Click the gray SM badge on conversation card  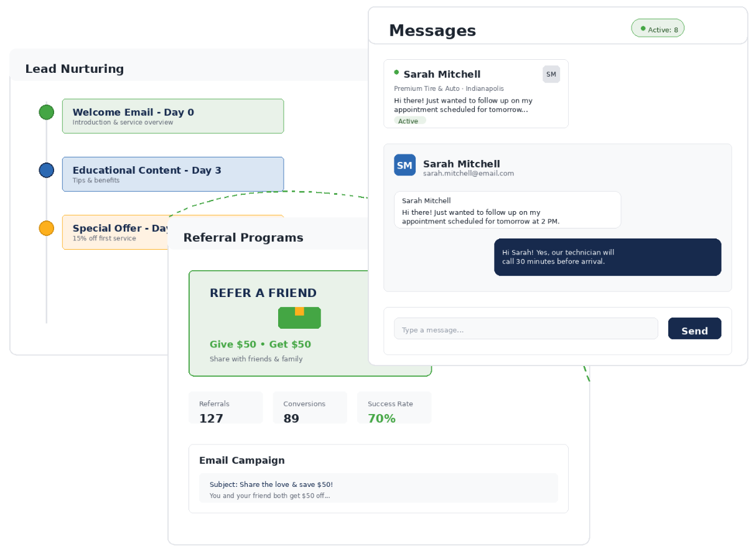pos(551,74)
